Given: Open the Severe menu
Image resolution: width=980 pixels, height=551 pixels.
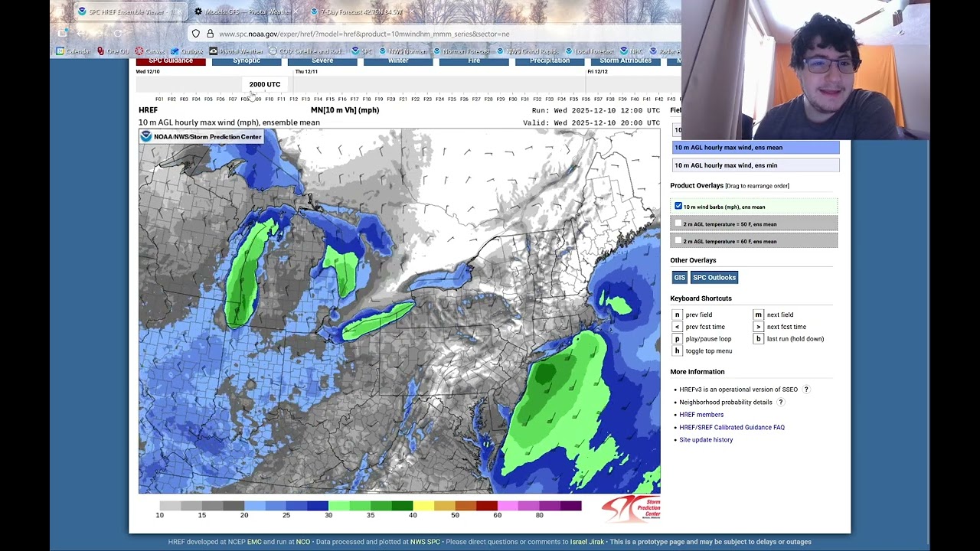Looking at the screenshot, I should pyautogui.click(x=322, y=61).
